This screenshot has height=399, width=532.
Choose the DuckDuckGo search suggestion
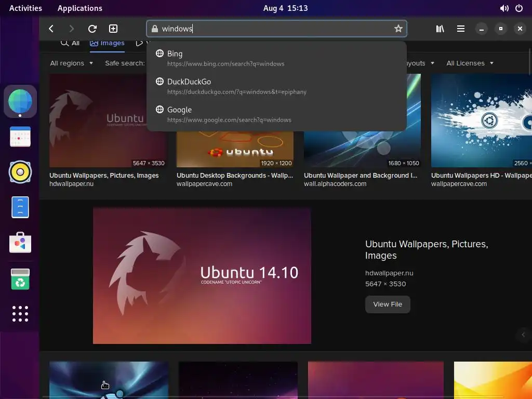click(276, 87)
